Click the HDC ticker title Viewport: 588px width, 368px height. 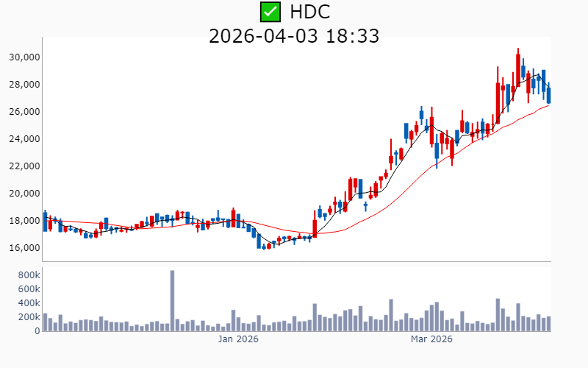click(x=309, y=12)
